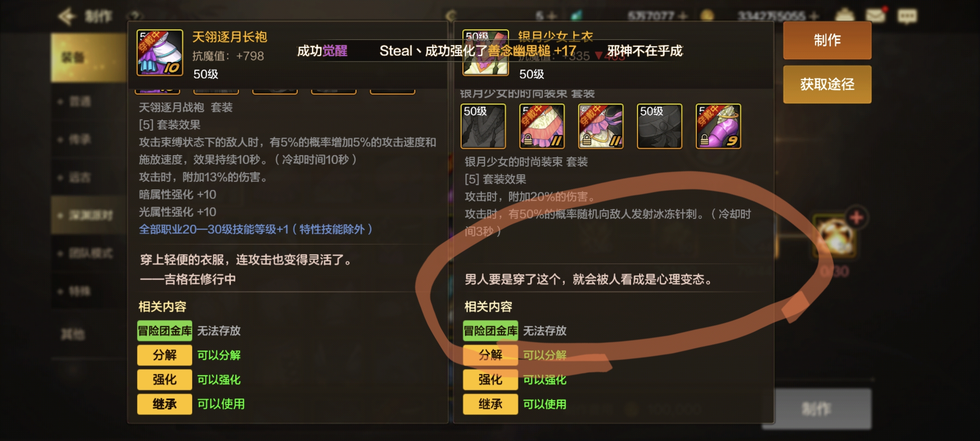Tap the pink skirt set piece icon
This screenshot has height=441, width=980.
pyautogui.click(x=541, y=126)
